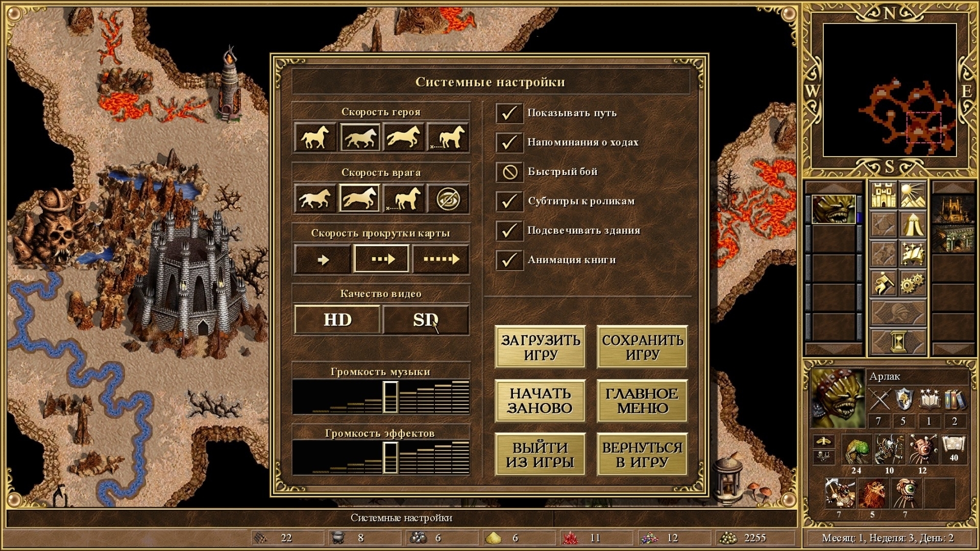Toggle the Напоминания о ходах checkbox
This screenshot has width=980, height=551.
point(509,142)
